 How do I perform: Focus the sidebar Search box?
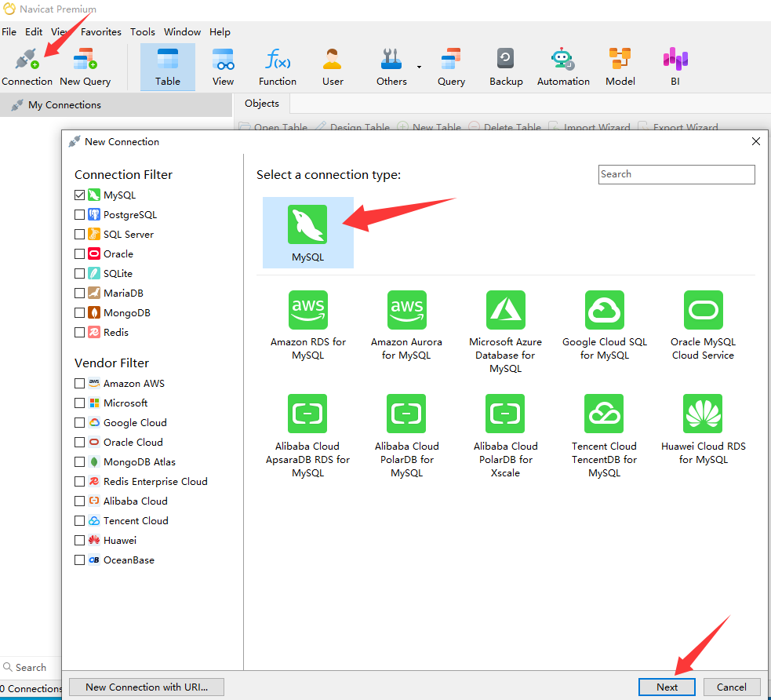[31, 668]
